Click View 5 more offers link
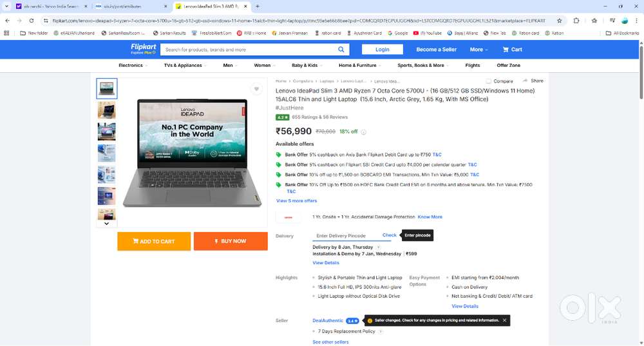Screen dimensions: 644x346 296,201
